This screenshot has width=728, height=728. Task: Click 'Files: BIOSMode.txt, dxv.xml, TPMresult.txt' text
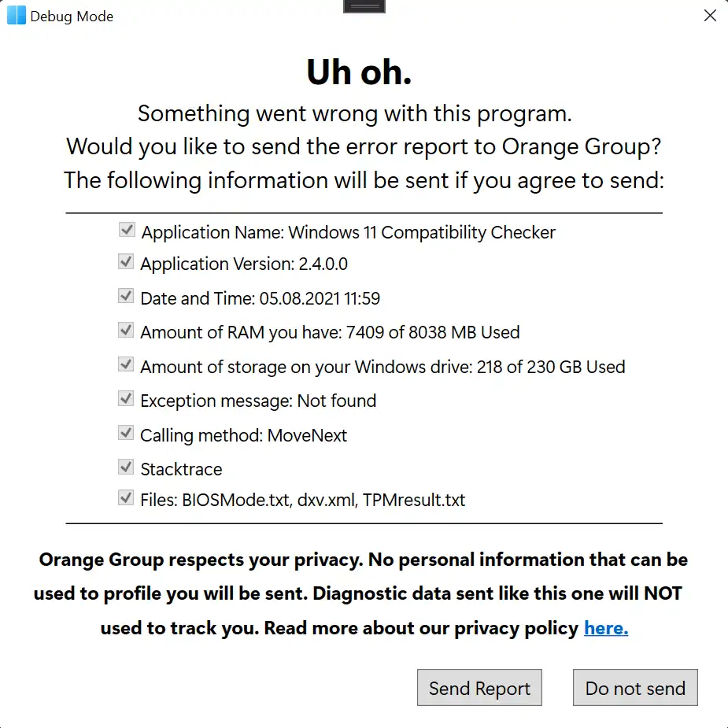point(302,500)
